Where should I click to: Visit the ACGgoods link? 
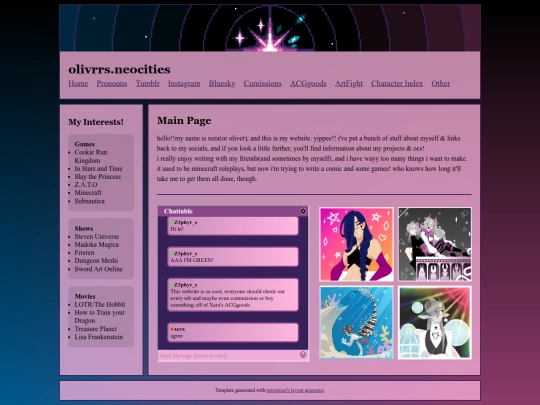pos(308,83)
